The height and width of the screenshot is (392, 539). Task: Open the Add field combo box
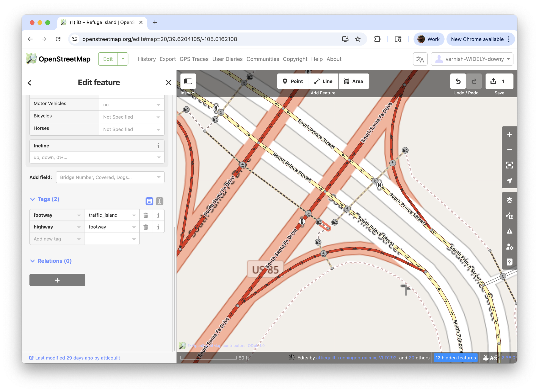(110, 177)
